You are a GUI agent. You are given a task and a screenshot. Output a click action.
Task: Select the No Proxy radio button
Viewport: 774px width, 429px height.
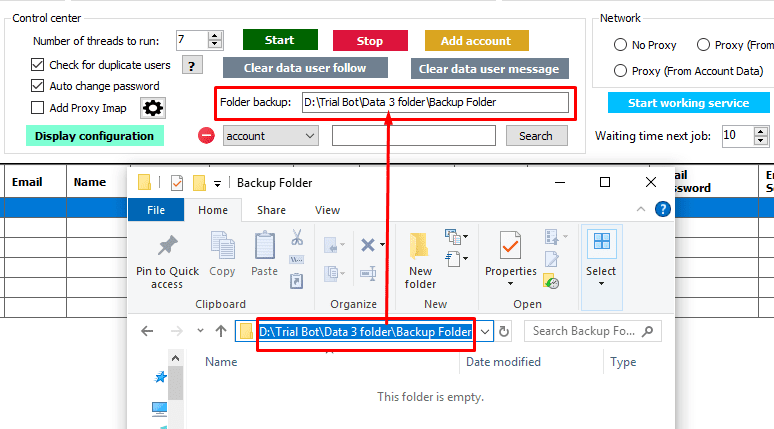pos(619,45)
